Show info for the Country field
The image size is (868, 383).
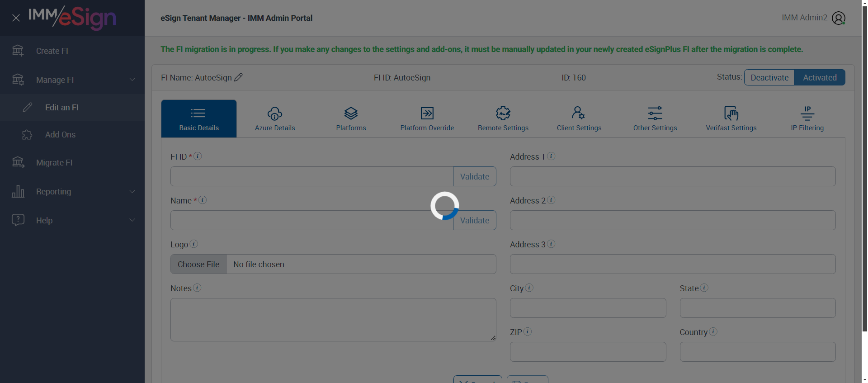(713, 331)
